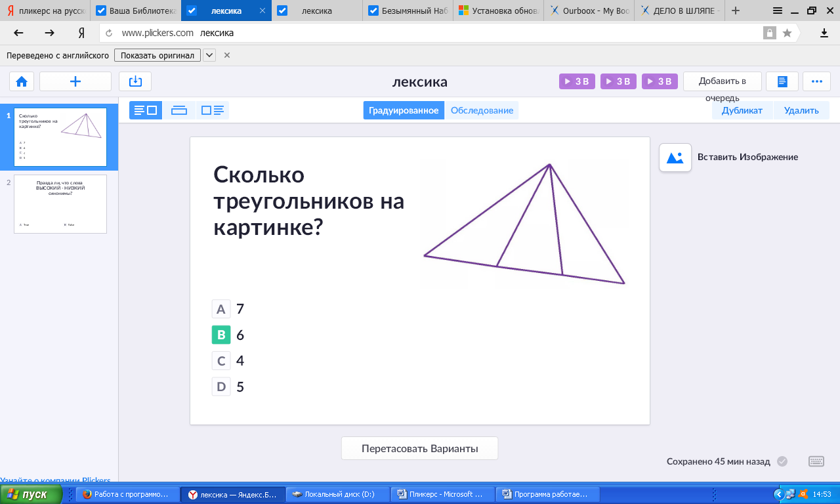Switch to second лексика tab
The width and height of the screenshot is (840, 504).
coord(317,11)
